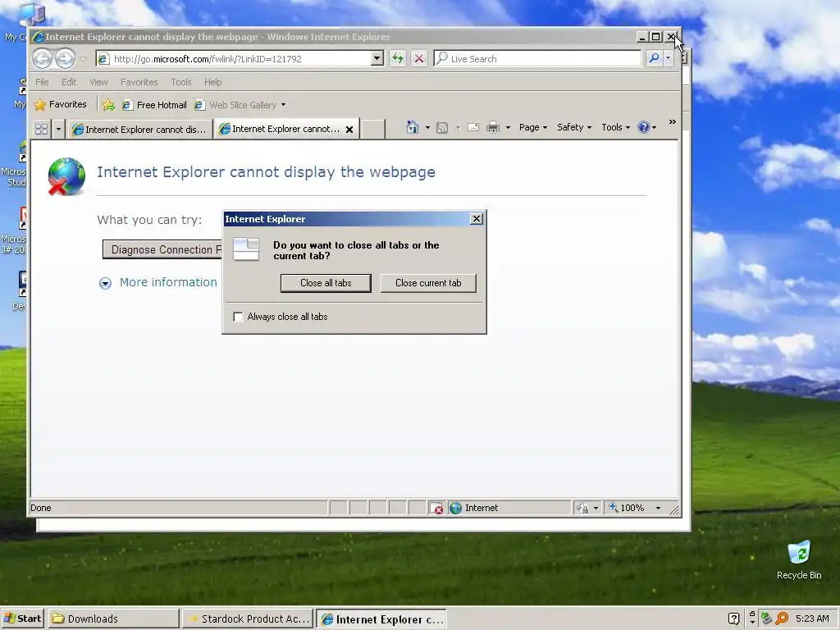Open the Edit menu

point(69,82)
